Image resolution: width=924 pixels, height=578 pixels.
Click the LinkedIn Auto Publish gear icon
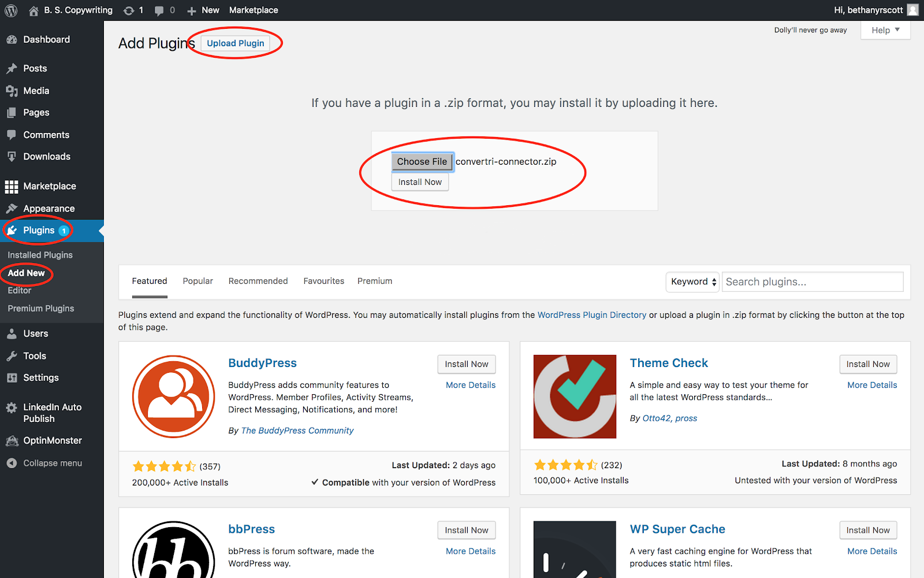coord(12,407)
